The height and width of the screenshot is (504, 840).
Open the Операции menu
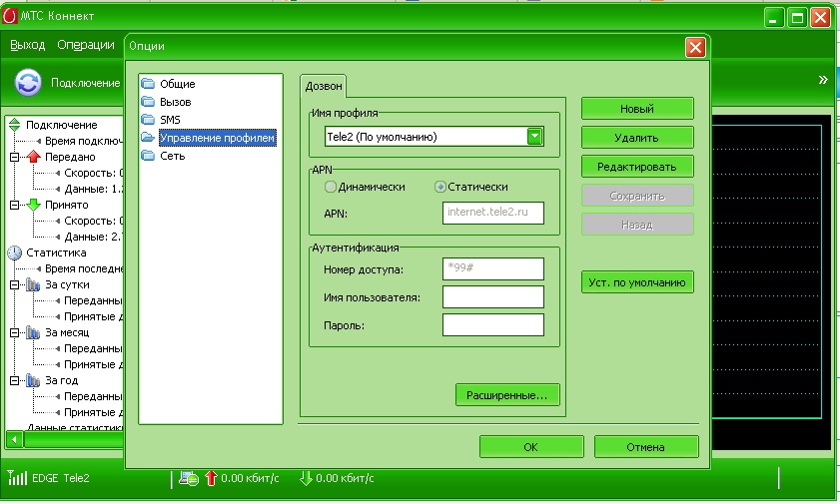click(86, 45)
